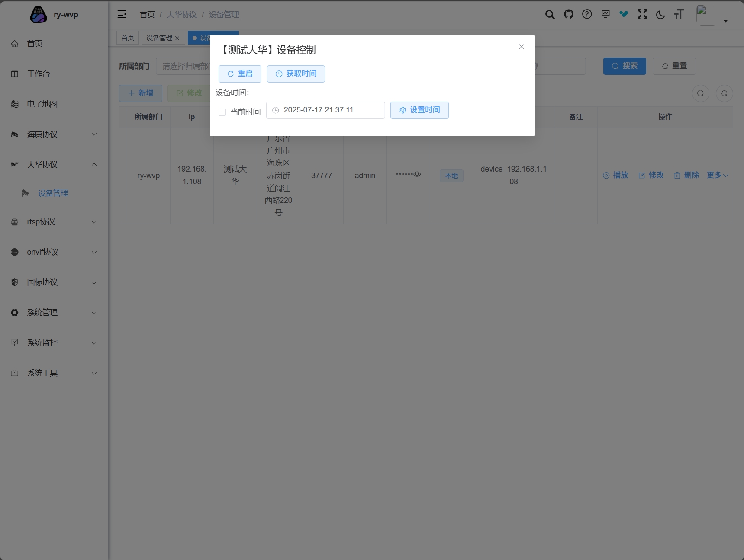The image size is (744, 560).
Task: Open the GitHub source link icon
Action: click(568, 14)
